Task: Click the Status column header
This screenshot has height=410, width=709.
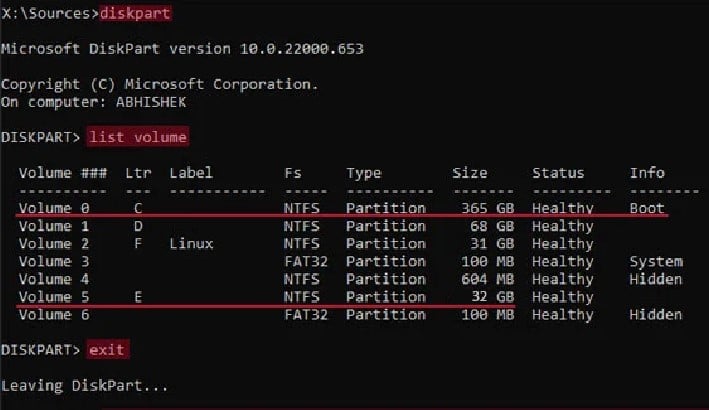Action: pyautogui.click(x=558, y=173)
